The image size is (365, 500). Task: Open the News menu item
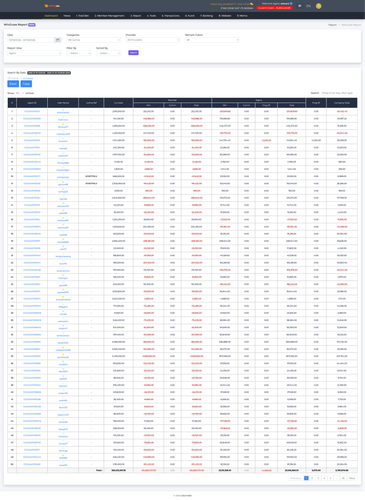click(67, 16)
